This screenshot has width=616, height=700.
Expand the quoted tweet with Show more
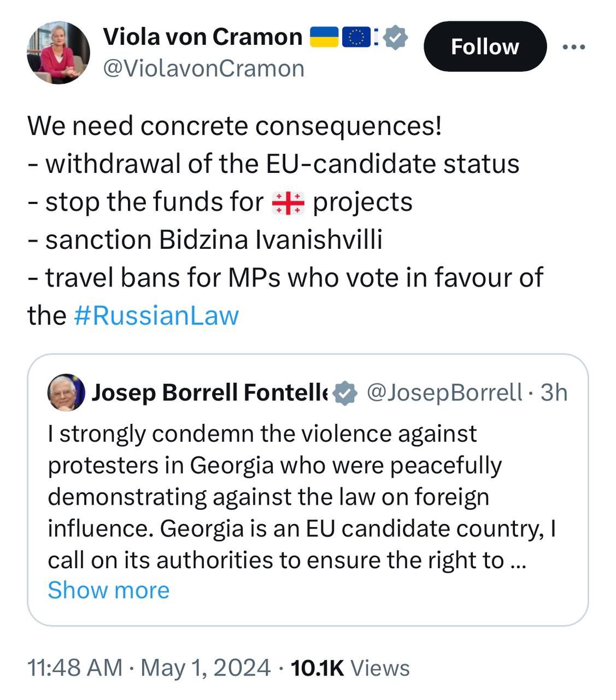point(109,591)
